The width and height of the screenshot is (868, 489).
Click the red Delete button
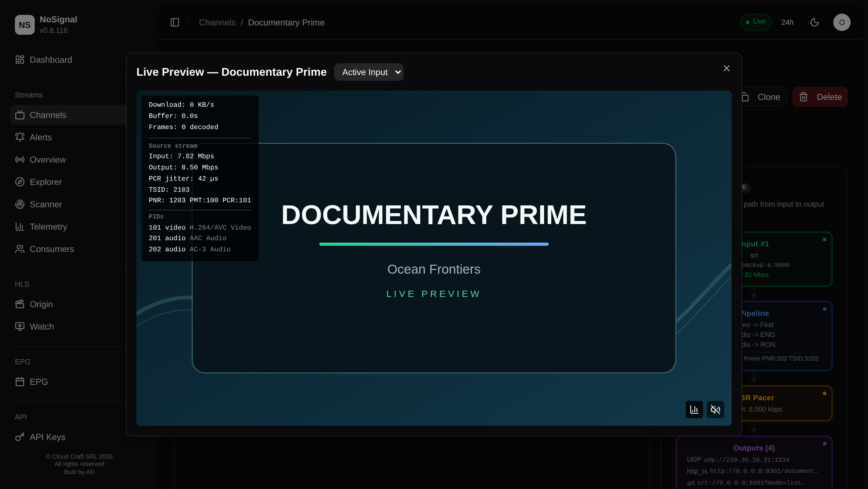coord(820,97)
